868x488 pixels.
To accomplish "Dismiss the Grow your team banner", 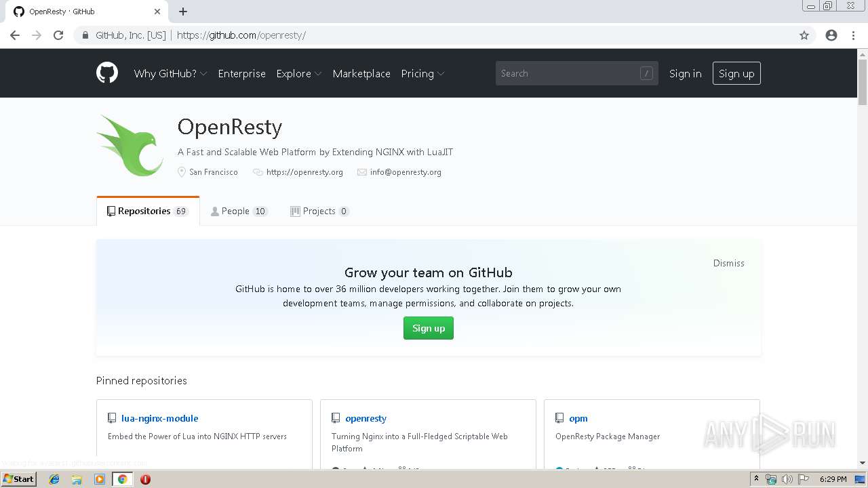I will (728, 263).
